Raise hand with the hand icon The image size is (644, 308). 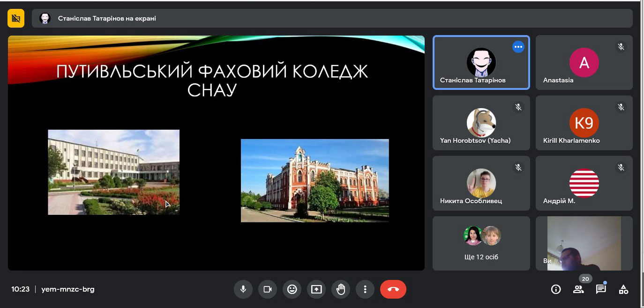pos(341,289)
